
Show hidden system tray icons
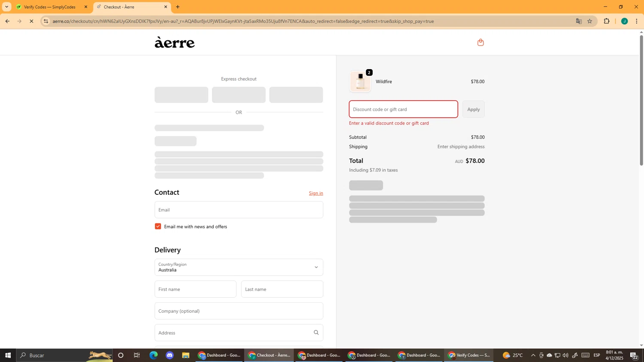(533, 355)
